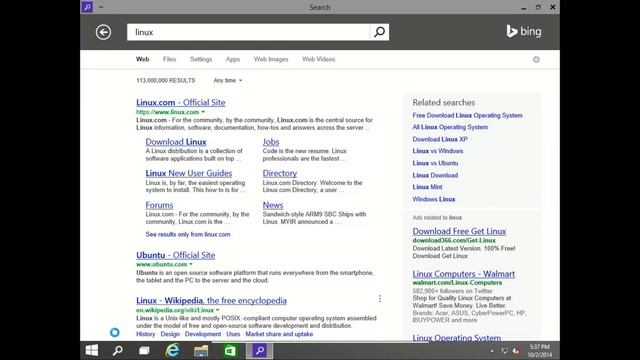Switch to Web Images tab
This screenshot has height=360, width=640.
[x=271, y=59]
